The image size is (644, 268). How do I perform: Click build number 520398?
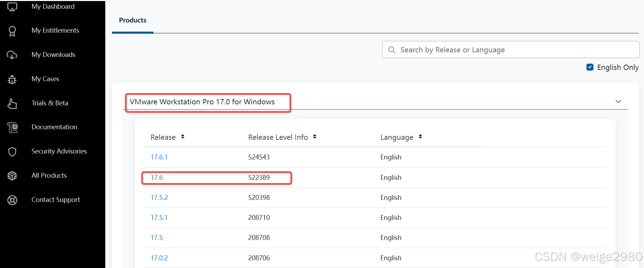[x=259, y=198]
